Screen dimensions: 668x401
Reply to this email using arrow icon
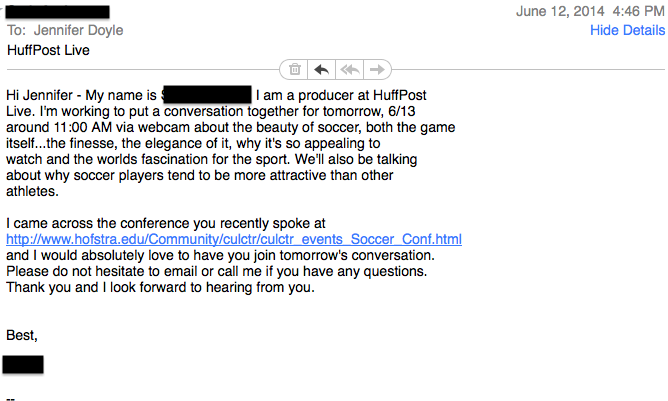321,69
